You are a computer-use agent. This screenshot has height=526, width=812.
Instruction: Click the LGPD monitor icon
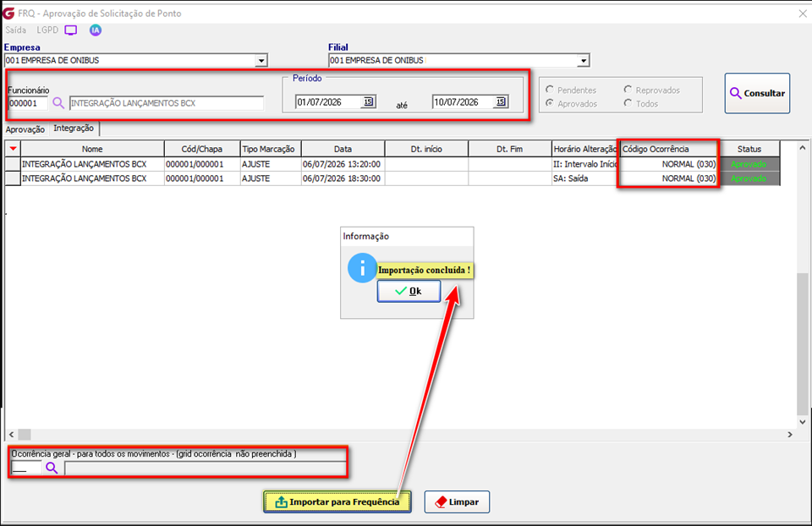point(71,30)
